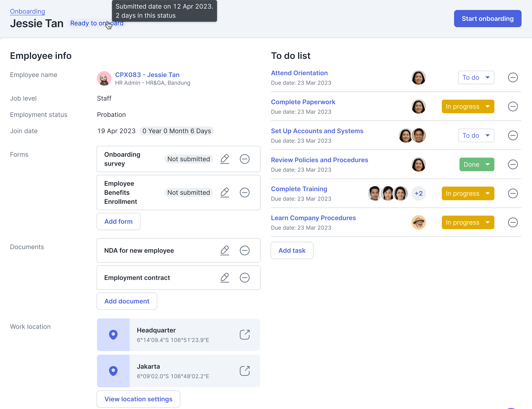Open status dropdown for Attend Orientation
This screenshot has height=409, width=532.
(x=476, y=78)
